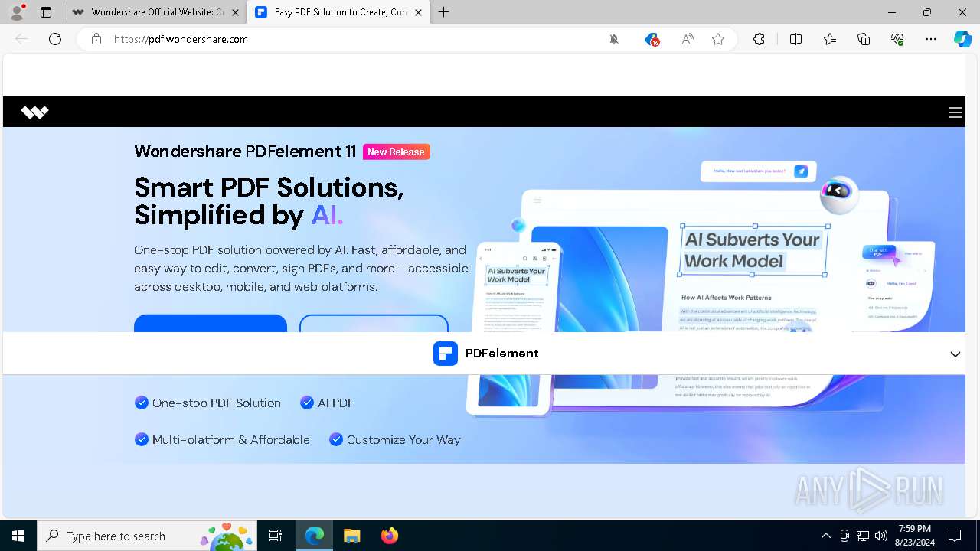The height and width of the screenshot is (551, 980).
Task: Open the tab actions menu icon
Action: click(x=46, y=12)
